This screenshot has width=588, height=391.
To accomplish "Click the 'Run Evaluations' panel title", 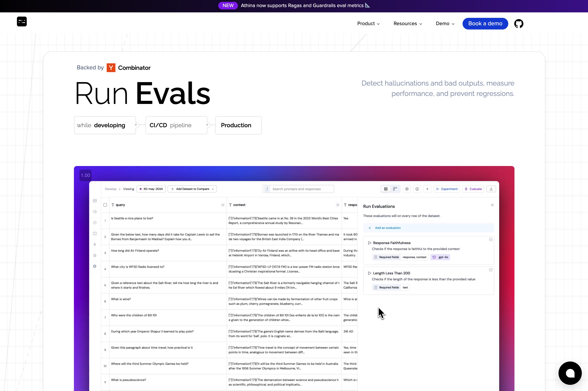I will point(379,206).
